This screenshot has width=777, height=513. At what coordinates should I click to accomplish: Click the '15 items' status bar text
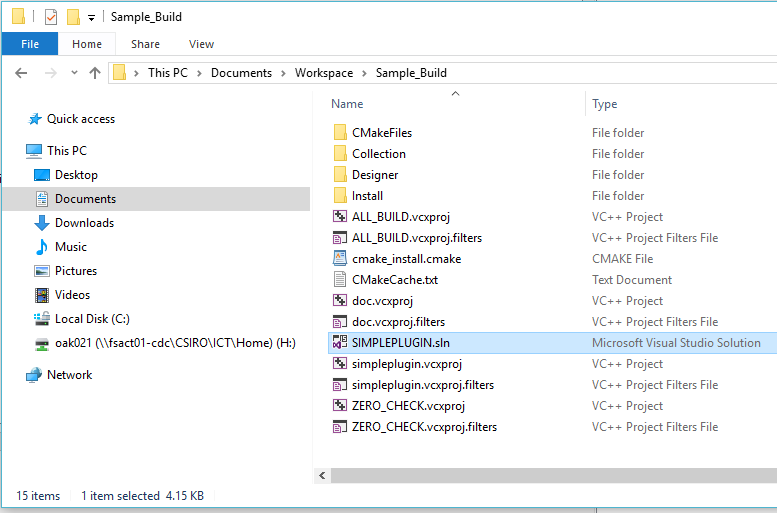[38, 496]
